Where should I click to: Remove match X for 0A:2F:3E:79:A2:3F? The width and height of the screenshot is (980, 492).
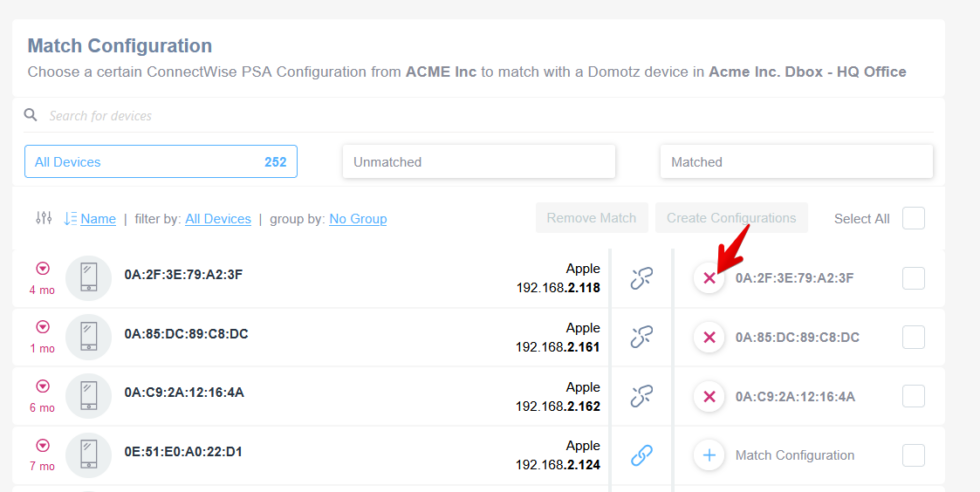[x=709, y=279]
